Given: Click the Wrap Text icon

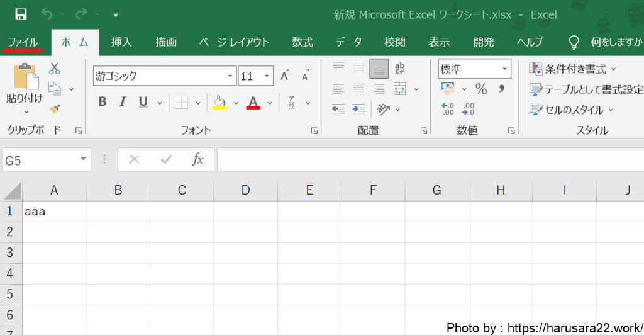Looking at the screenshot, I should [399, 69].
